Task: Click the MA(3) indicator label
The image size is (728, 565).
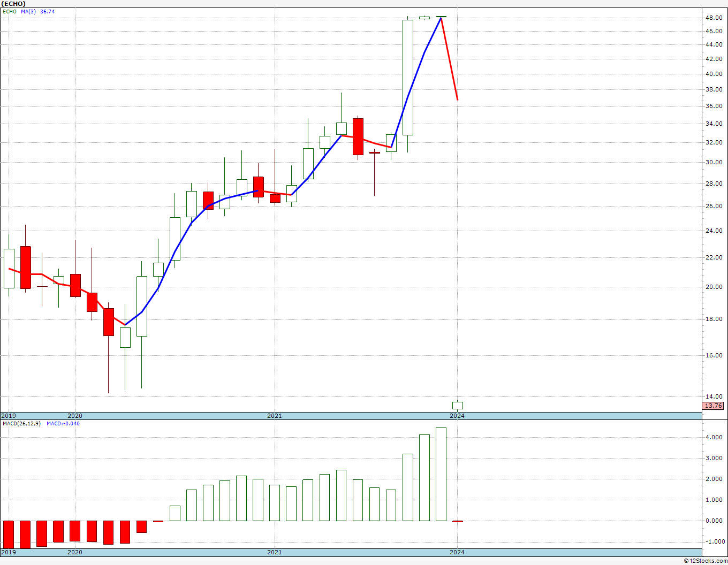Action: [x=29, y=11]
